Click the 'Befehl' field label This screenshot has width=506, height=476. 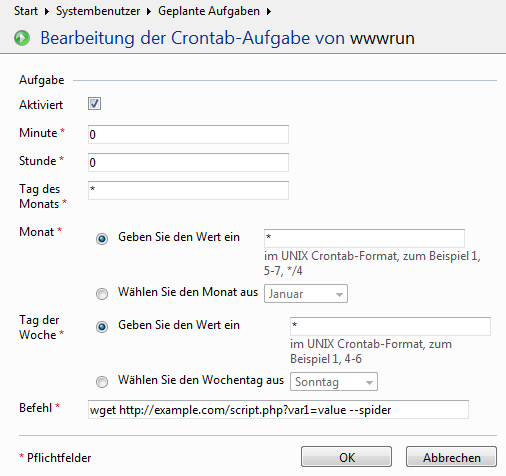click(35, 408)
